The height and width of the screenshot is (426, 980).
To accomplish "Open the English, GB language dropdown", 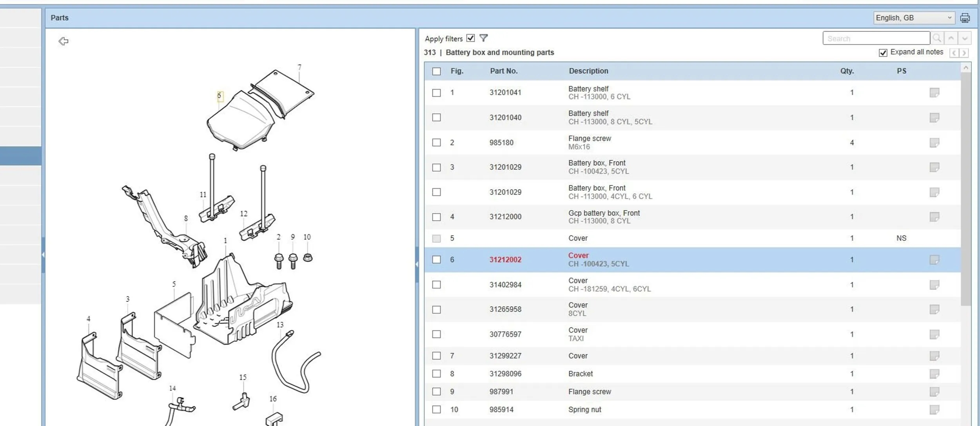I will tap(914, 18).
